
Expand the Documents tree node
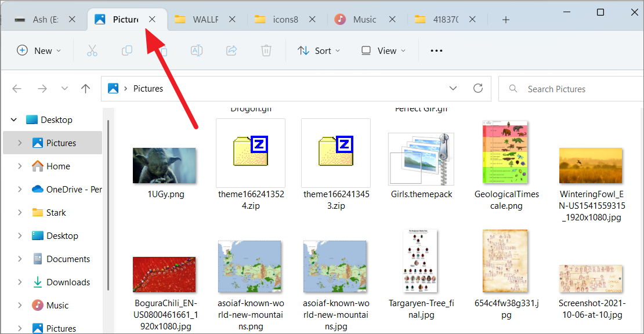pos(20,259)
